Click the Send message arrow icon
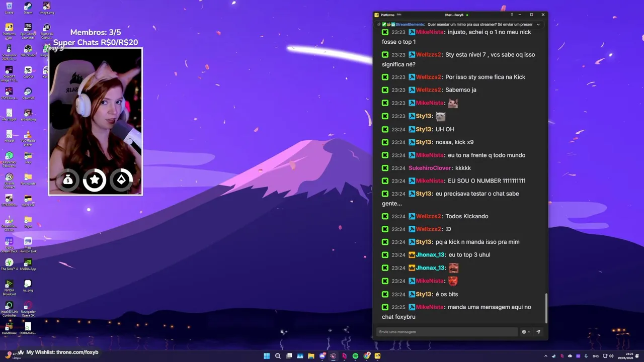Image resolution: width=644 pixels, height=362 pixels. point(538,332)
